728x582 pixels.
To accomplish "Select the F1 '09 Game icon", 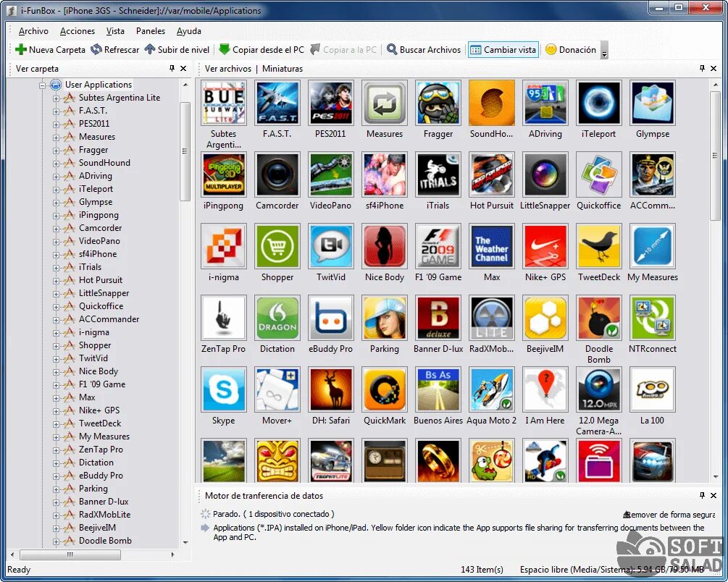I will [x=438, y=246].
